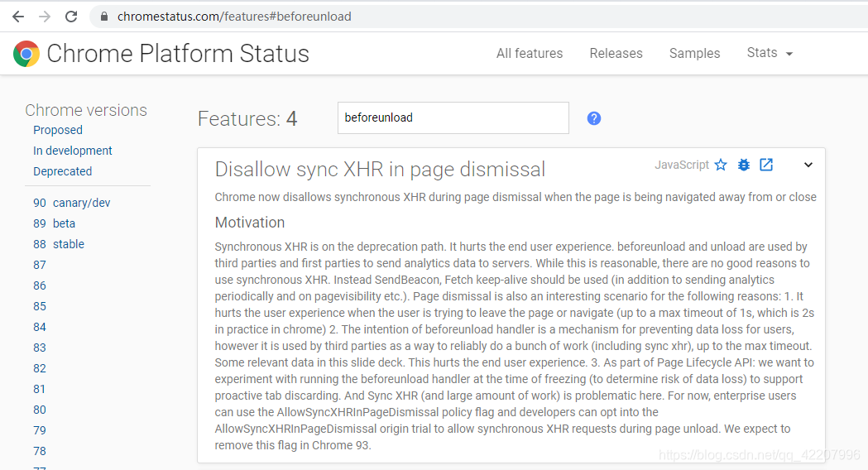Select version 88 stable
Viewport: 868px width, 470px height.
pyautogui.click(x=59, y=244)
